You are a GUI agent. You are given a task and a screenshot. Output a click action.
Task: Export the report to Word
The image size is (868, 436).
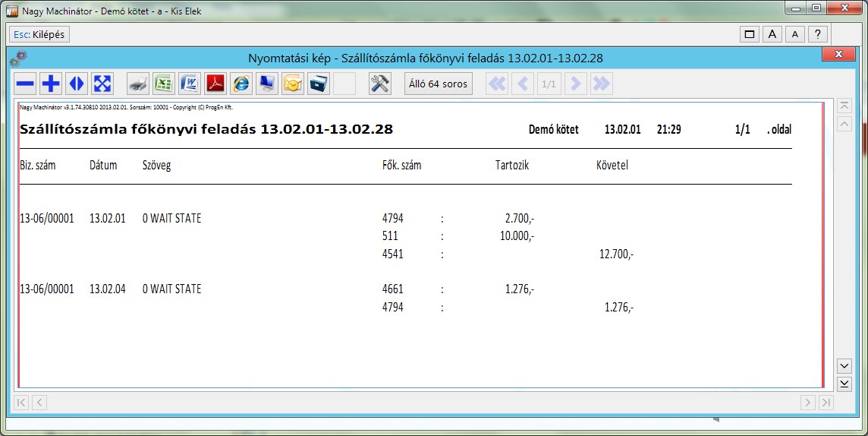[x=190, y=84]
